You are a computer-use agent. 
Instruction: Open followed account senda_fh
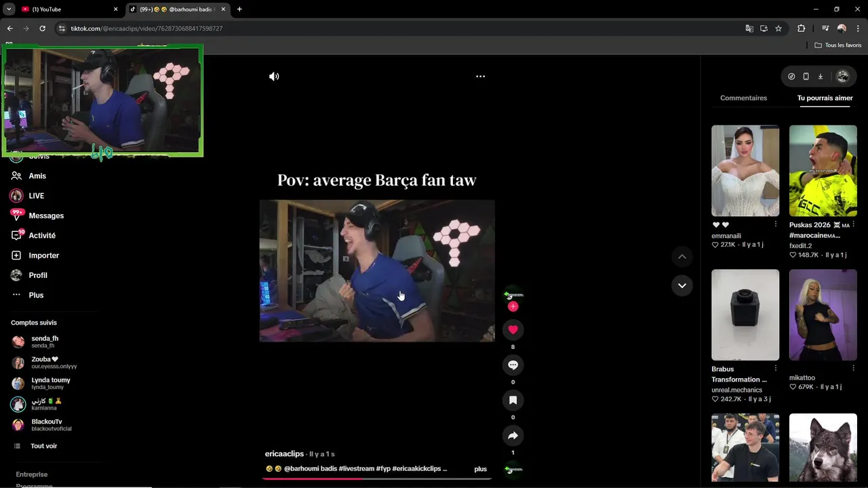click(x=45, y=342)
